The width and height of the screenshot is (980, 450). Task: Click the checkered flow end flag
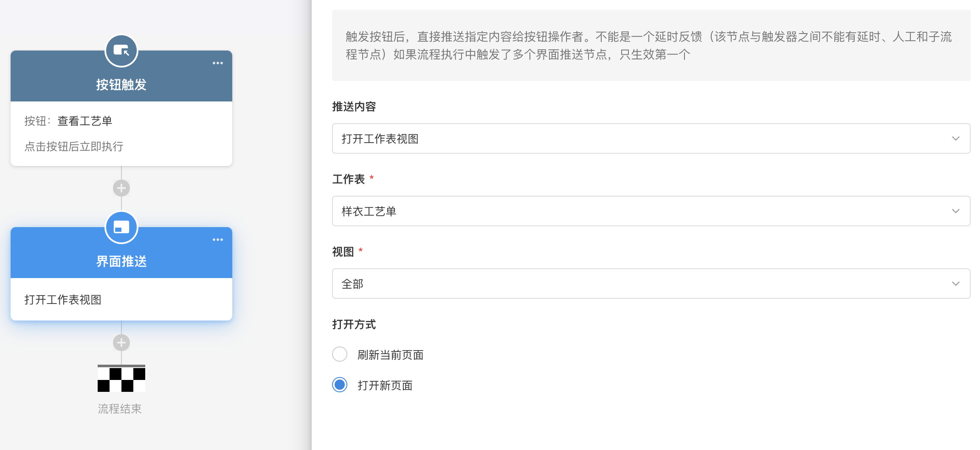pos(121,378)
